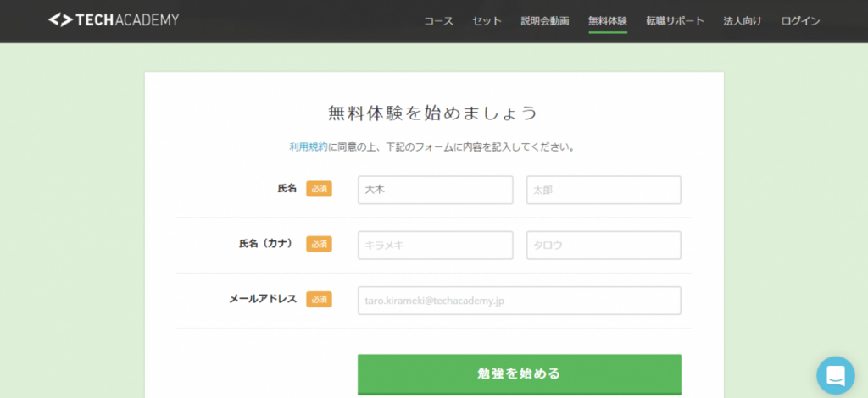Screen dimensions: 868x398
Task: Click the 勉強を始める button
Action: pyautogui.click(x=520, y=374)
